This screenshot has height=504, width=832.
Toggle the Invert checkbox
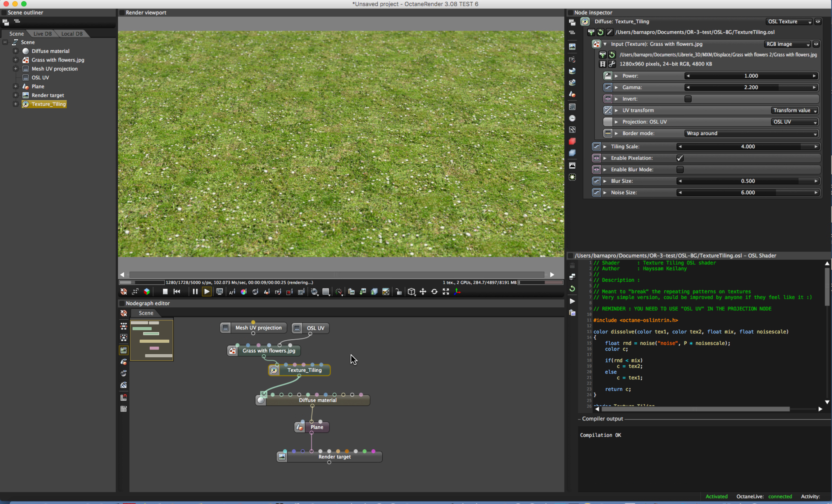(688, 99)
